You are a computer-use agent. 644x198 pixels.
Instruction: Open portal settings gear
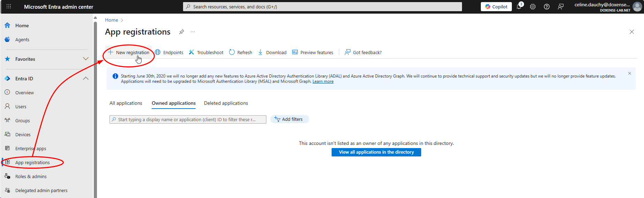point(533,7)
